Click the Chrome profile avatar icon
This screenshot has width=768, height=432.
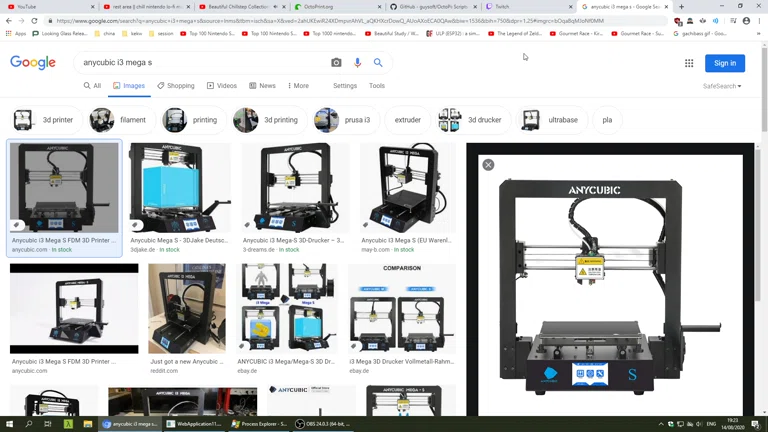coord(746,21)
